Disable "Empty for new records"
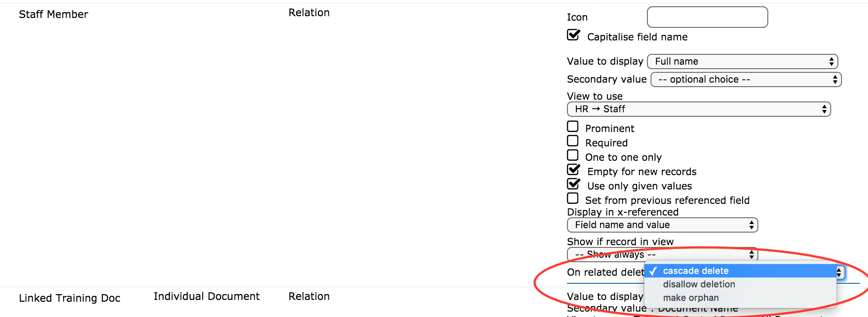Image resolution: width=868 pixels, height=317 pixels. [x=573, y=169]
